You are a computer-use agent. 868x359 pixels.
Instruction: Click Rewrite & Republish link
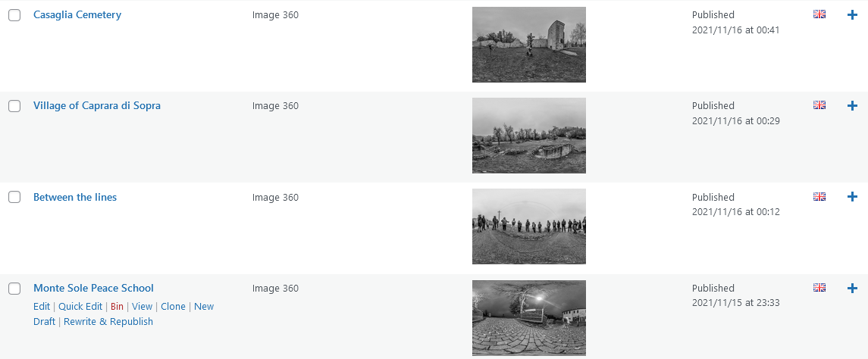pos(108,321)
